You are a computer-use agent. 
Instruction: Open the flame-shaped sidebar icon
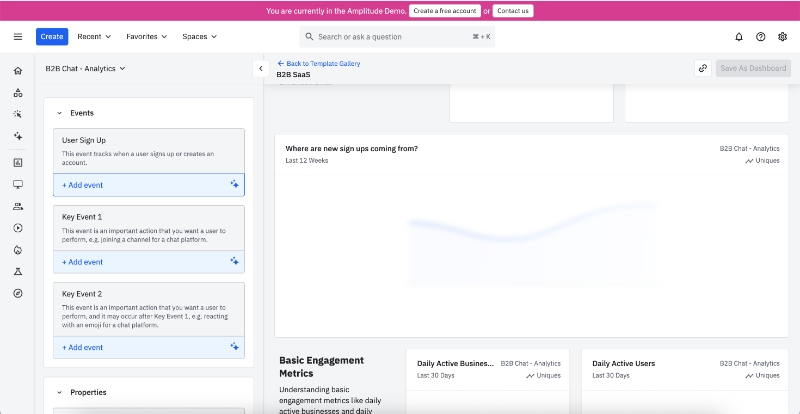point(18,250)
